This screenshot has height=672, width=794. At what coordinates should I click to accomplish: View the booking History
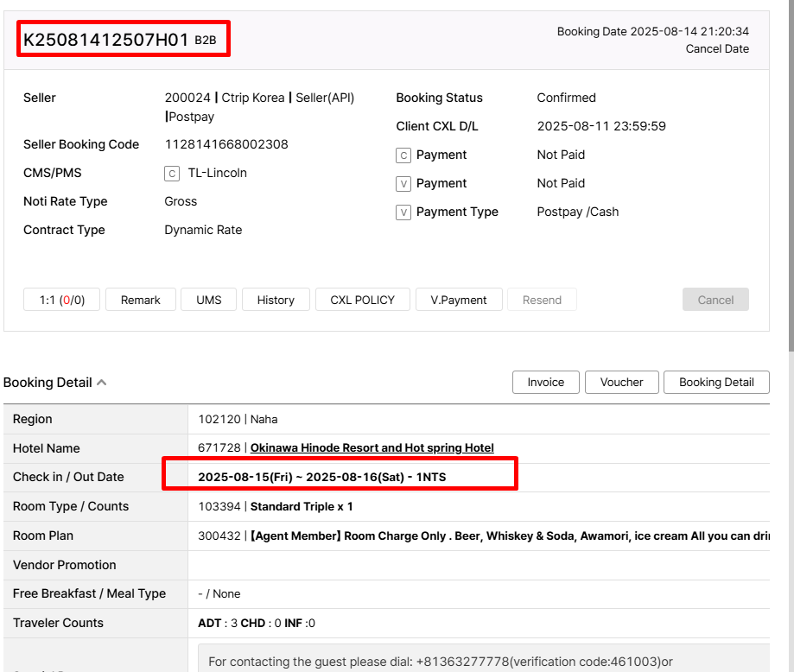276,300
